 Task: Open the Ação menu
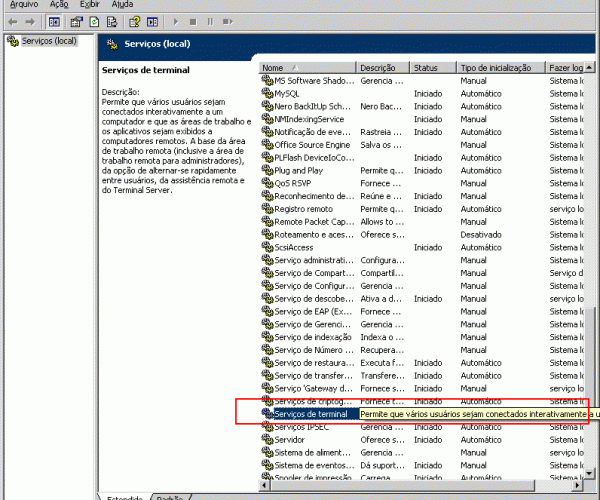pyautogui.click(x=59, y=4)
